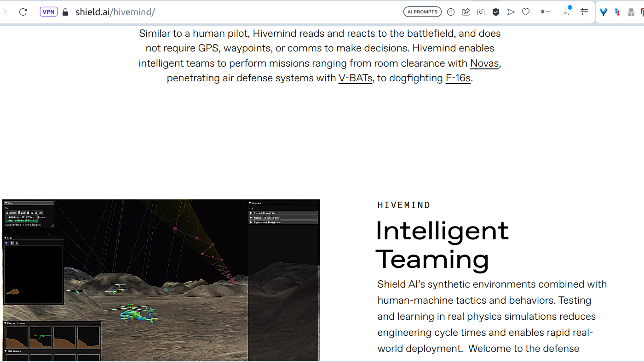Screen dimensions: 644x362
Task: Click the orange highlighted Map toolbar icon
Action: coord(11,243)
